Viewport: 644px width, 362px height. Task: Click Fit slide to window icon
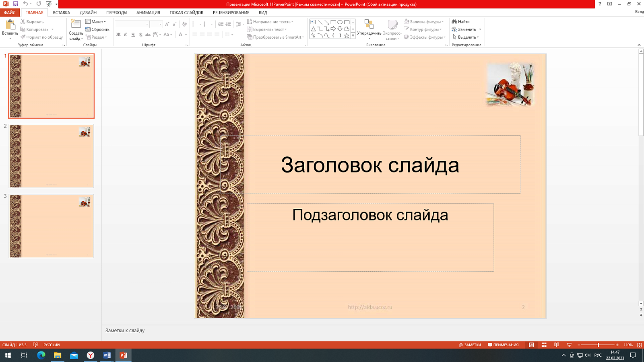click(x=639, y=345)
